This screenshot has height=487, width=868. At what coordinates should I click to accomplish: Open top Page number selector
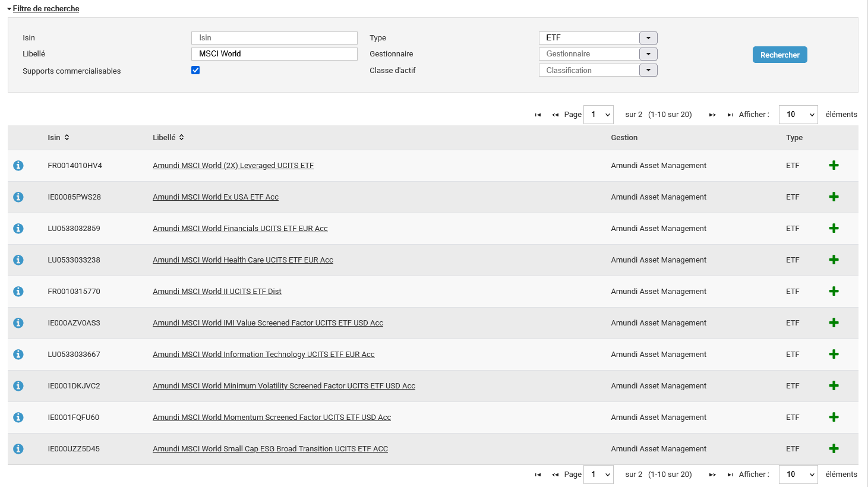(x=598, y=115)
